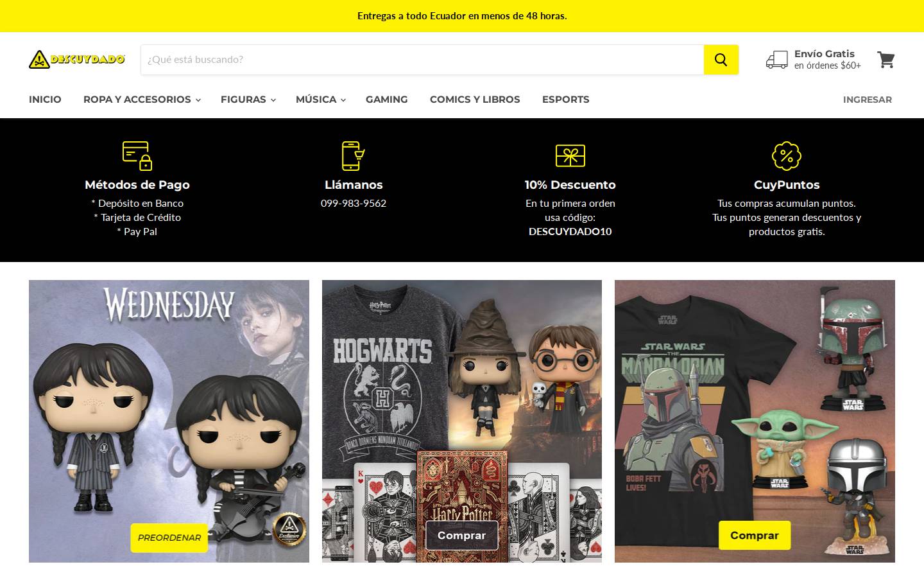Image resolution: width=924 pixels, height=578 pixels.
Task: Go to INICIO menu item
Action: coord(45,100)
